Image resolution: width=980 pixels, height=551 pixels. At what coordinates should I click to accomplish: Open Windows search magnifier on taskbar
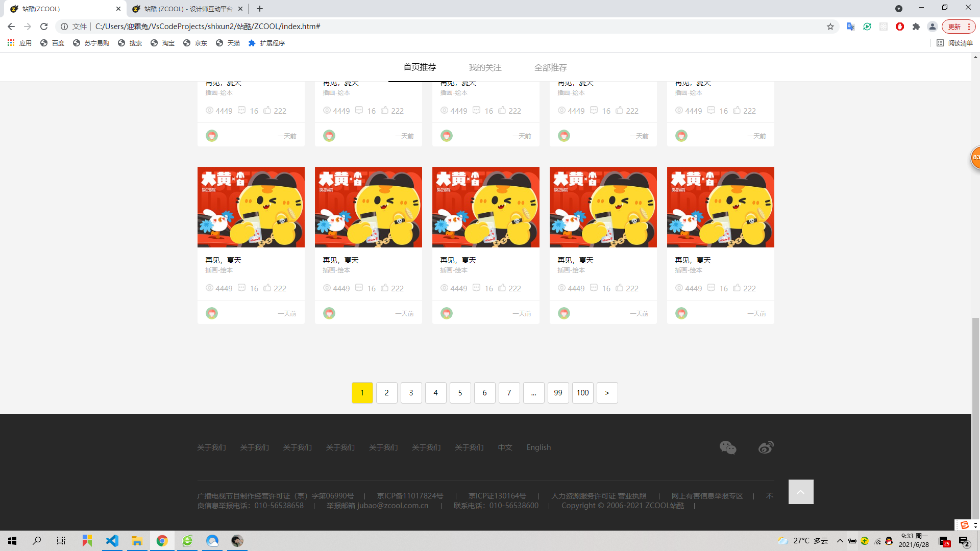coord(37,541)
